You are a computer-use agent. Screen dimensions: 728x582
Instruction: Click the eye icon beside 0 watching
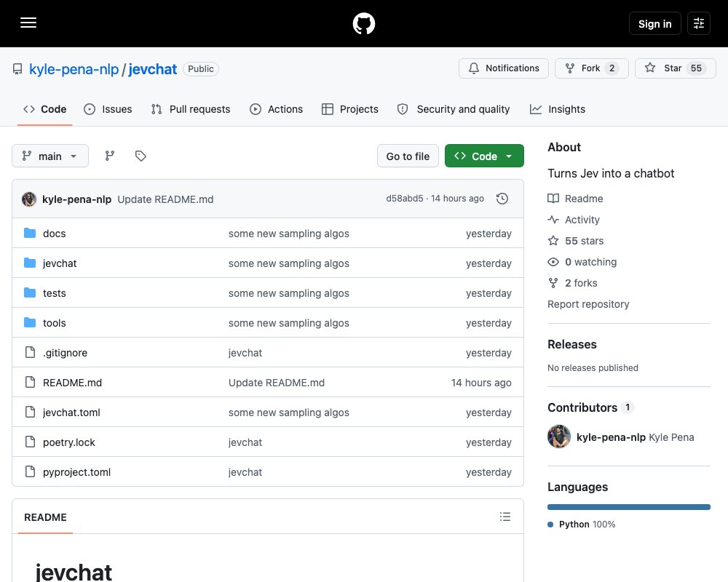click(x=553, y=262)
